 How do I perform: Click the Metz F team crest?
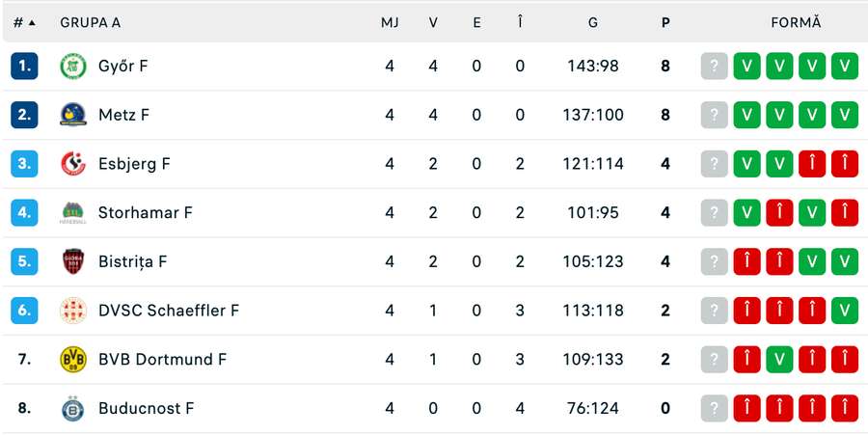pyautogui.click(x=73, y=116)
